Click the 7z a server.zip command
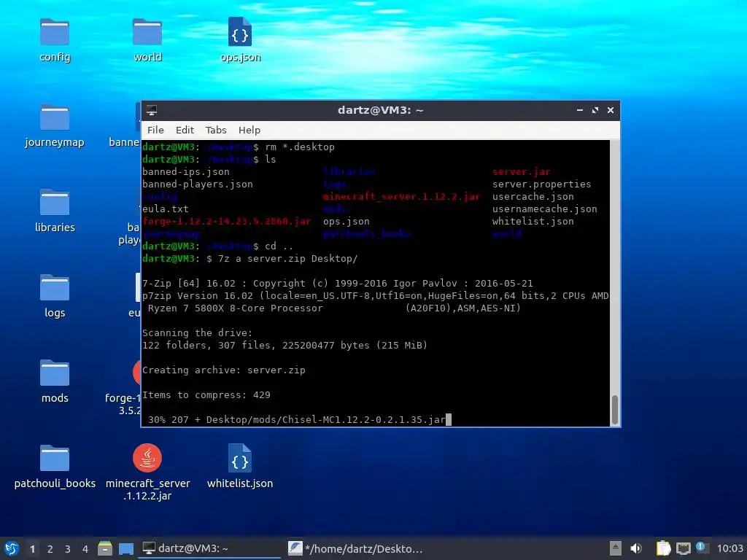747x560 pixels. coord(287,259)
